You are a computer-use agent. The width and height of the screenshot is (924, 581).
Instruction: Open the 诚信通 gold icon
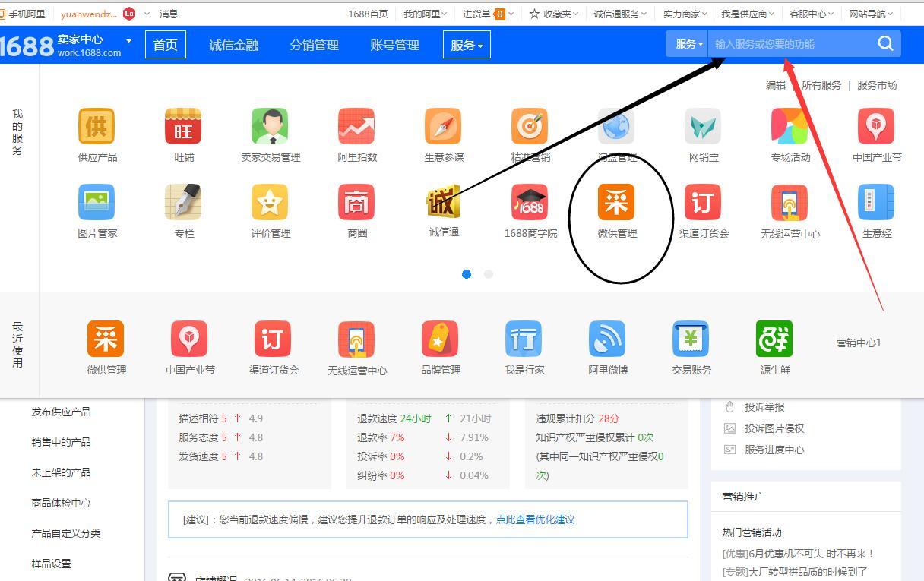coord(443,202)
